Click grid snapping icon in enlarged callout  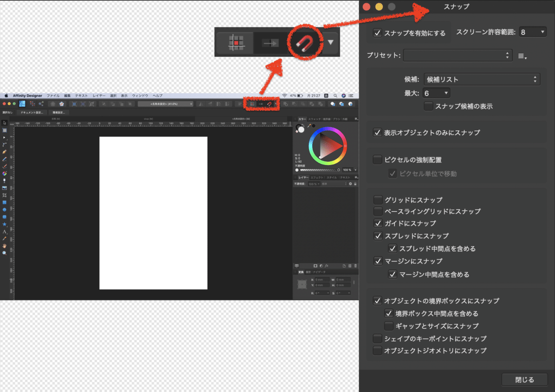[x=236, y=43]
